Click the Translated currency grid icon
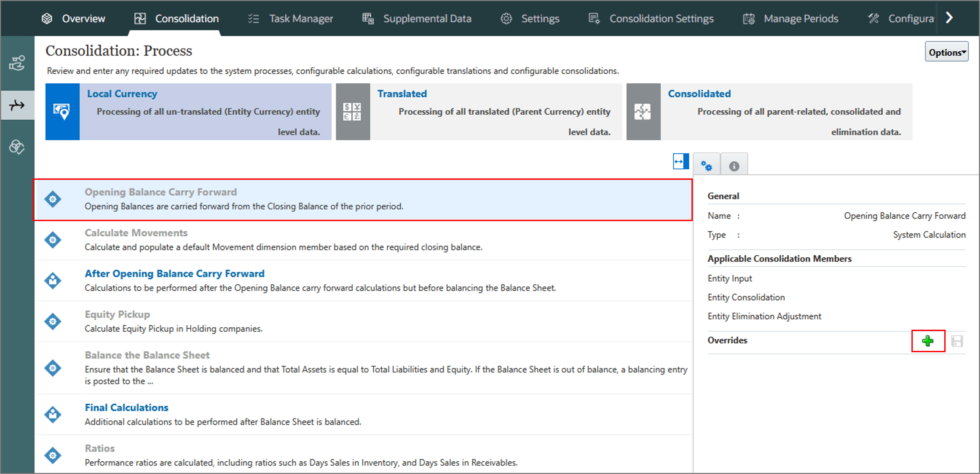 (352, 112)
